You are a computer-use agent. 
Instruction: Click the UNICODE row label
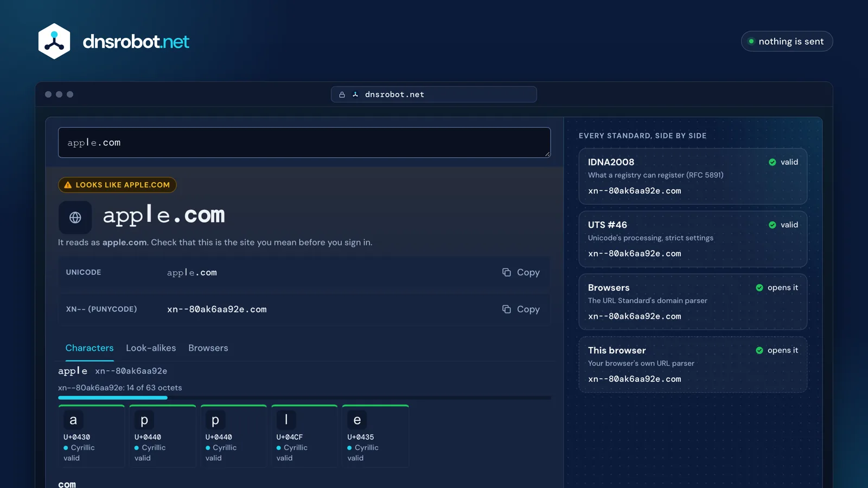coord(84,272)
